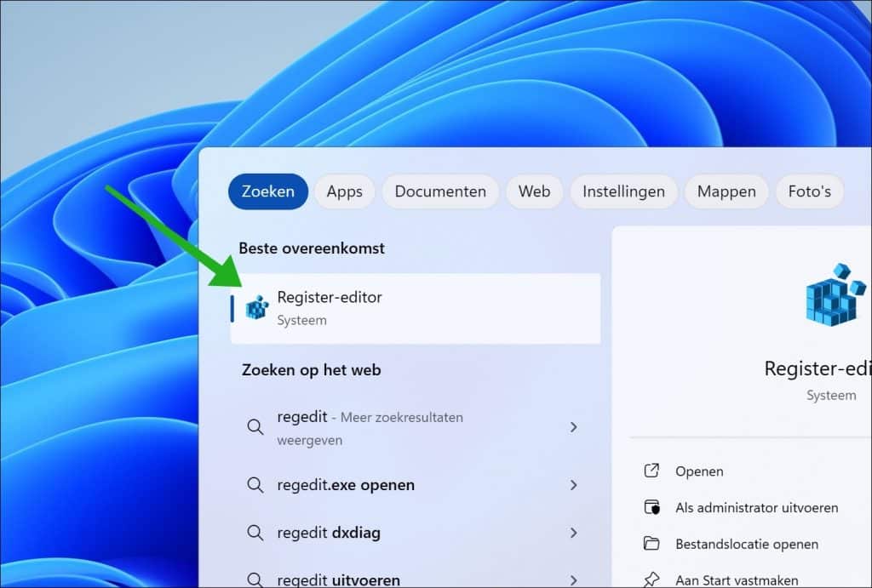Click the search icon beside 'regedit - Meer zoekresultaten'
Screen dimensions: 872x588
(x=255, y=427)
